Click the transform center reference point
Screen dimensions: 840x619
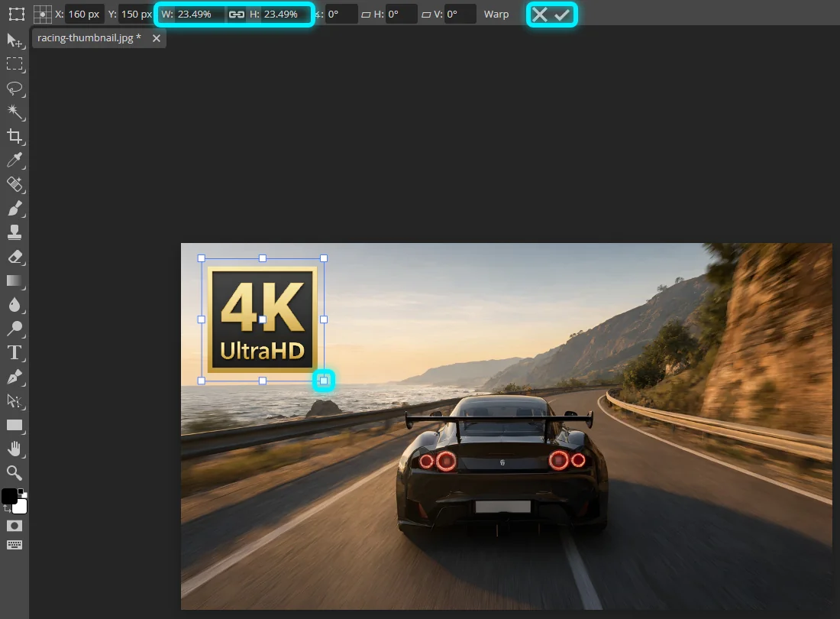click(x=263, y=319)
